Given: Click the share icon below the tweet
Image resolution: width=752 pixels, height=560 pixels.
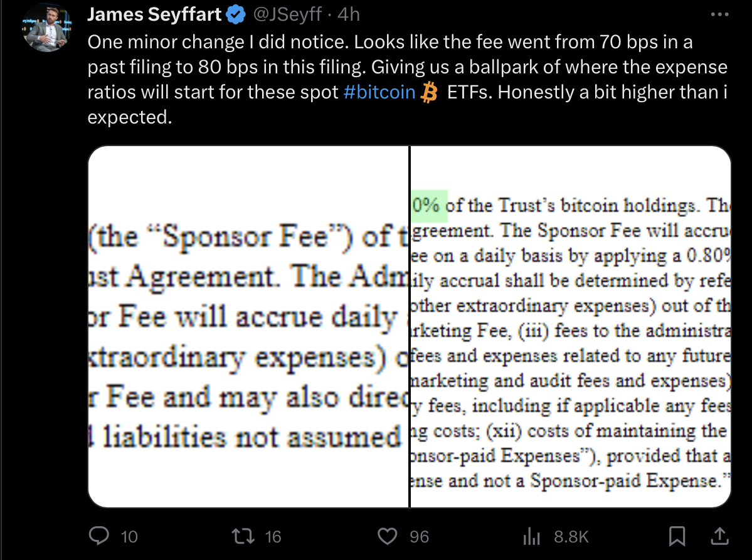Looking at the screenshot, I should pyautogui.click(x=719, y=536).
